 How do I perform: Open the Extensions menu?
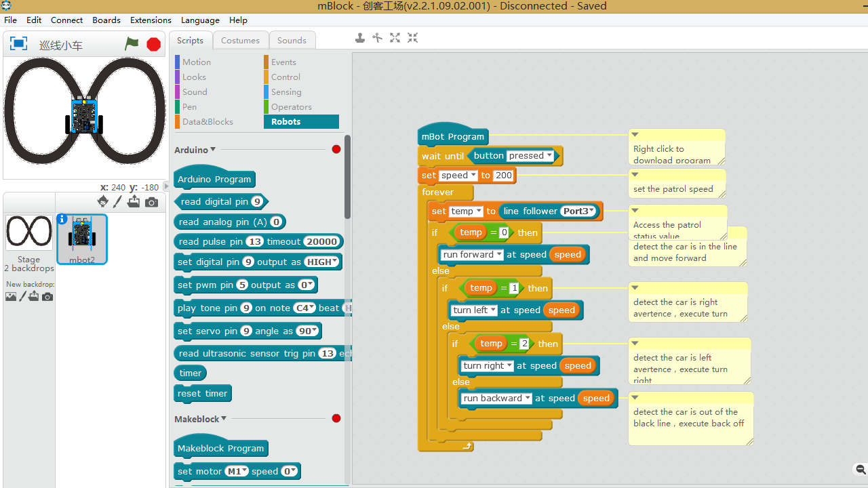point(151,20)
